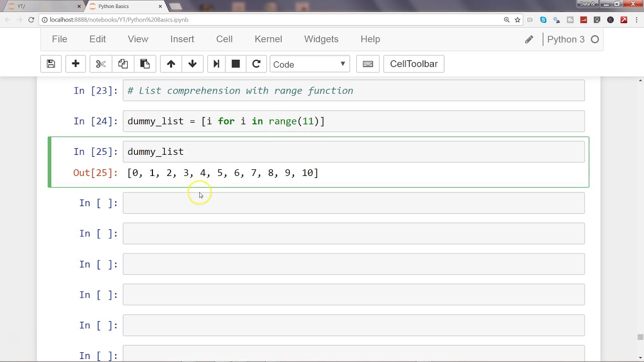Close the Python Basics tab
The height and width of the screenshot is (362, 644).
(160, 6)
